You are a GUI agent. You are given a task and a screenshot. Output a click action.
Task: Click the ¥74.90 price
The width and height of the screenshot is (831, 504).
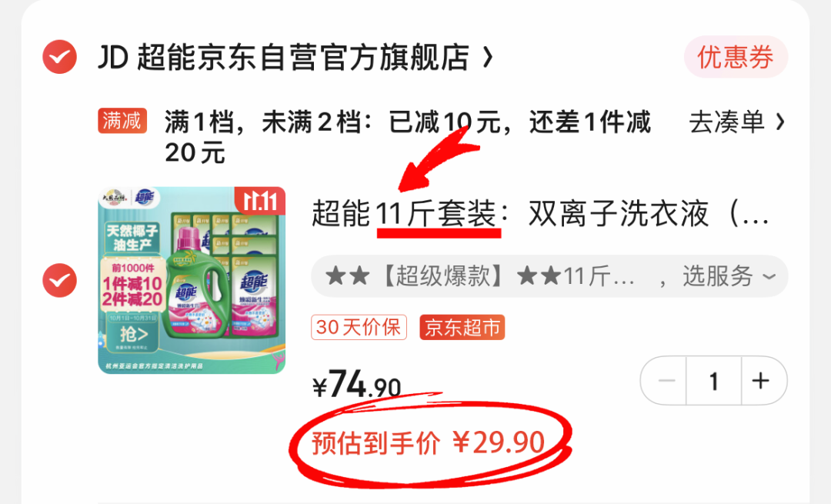357,384
